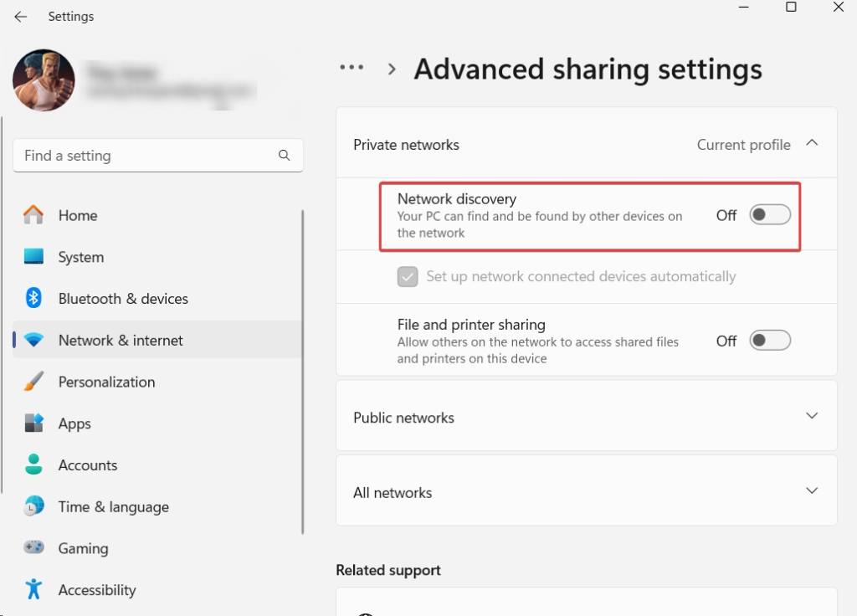Image resolution: width=857 pixels, height=616 pixels.
Task: Turn on the Network discovery toggle
Action: [x=769, y=215]
